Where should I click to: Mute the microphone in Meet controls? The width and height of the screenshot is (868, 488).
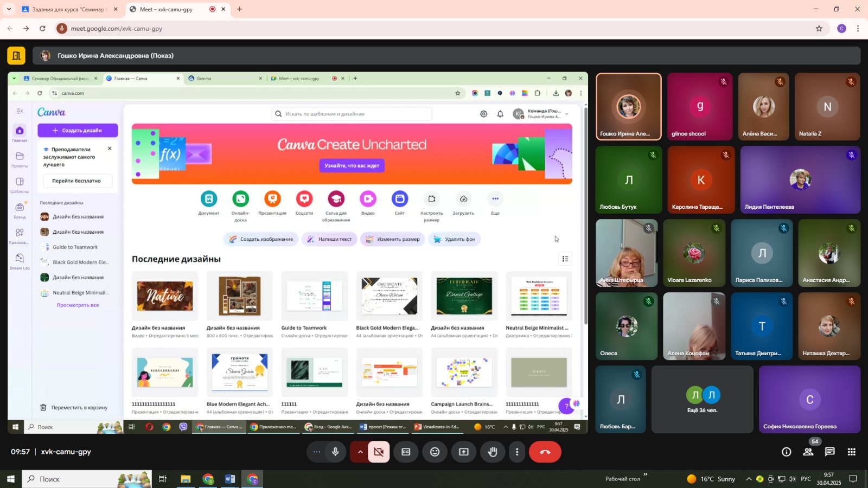coord(335,452)
